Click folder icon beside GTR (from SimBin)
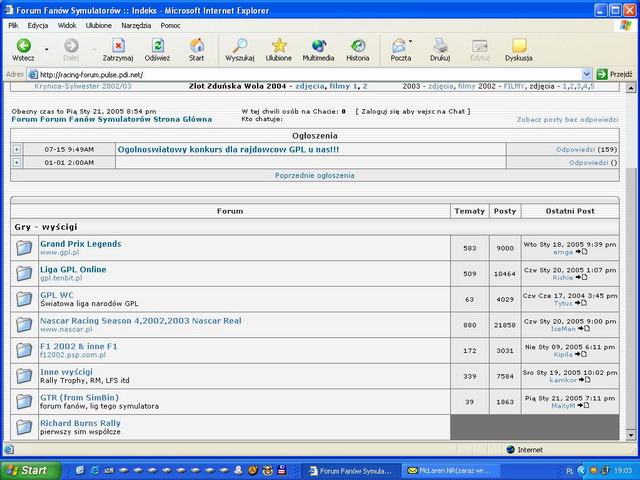This screenshot has height=480, width=640. tap(24, 402)
